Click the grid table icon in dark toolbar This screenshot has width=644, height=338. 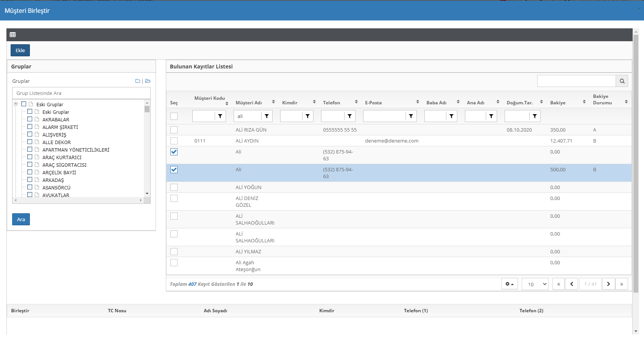click(x=12, y=35)
